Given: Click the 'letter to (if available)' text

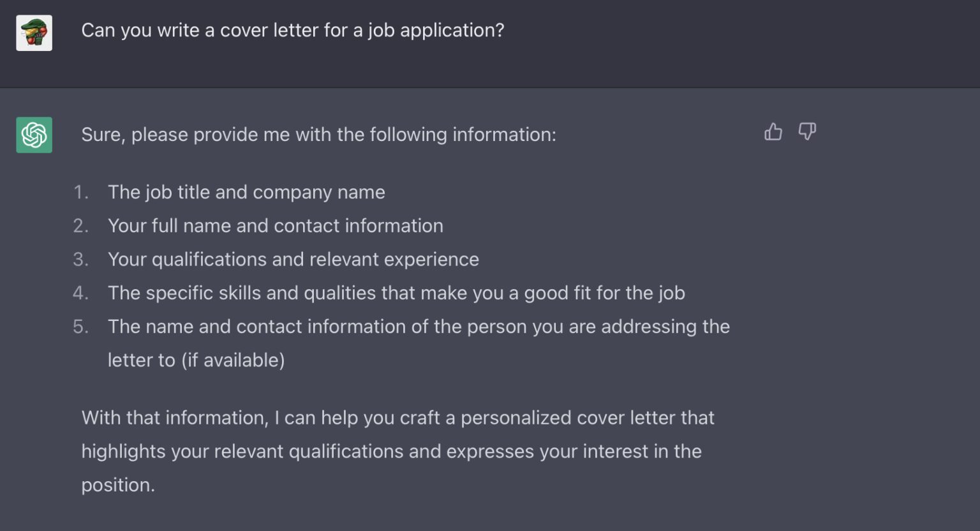Looking at the screenshot, I should (196, 360).
